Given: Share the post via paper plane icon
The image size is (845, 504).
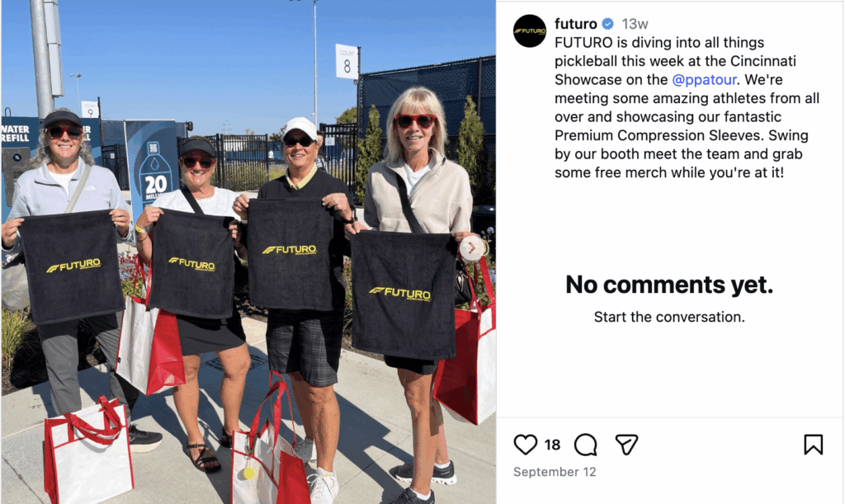Looking at the screenshot, I should (626, 445).
